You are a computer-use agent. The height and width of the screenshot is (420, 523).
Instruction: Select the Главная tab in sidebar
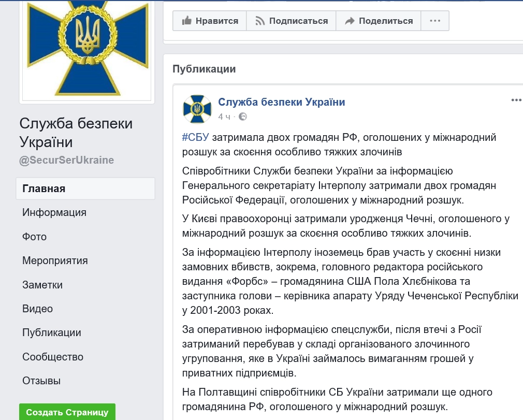[44, 189]
